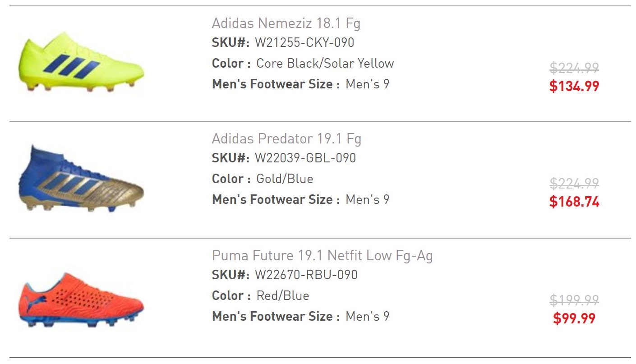This screenshot has width=636, height=364.
Task: Click the $99.99 sale price
Action: click(574, 318)
